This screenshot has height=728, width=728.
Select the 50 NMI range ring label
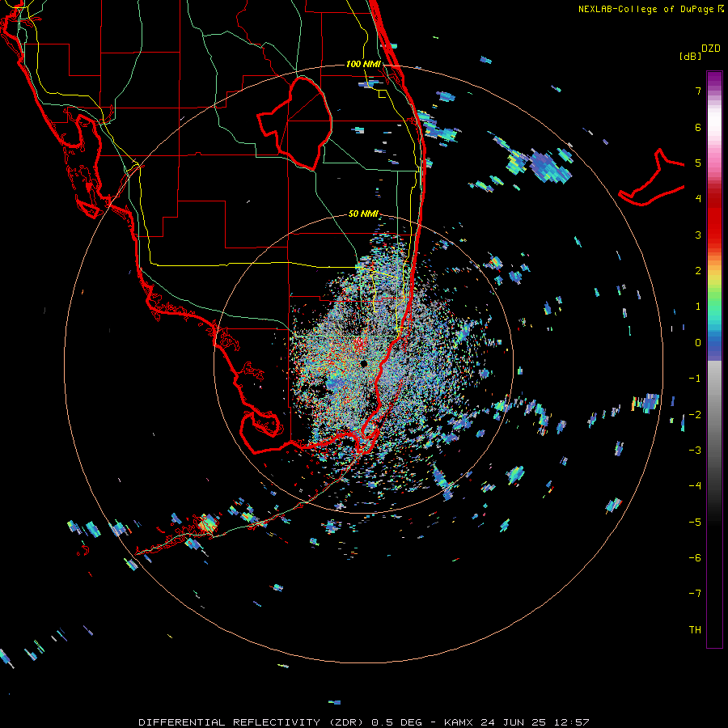coord(363,214)
